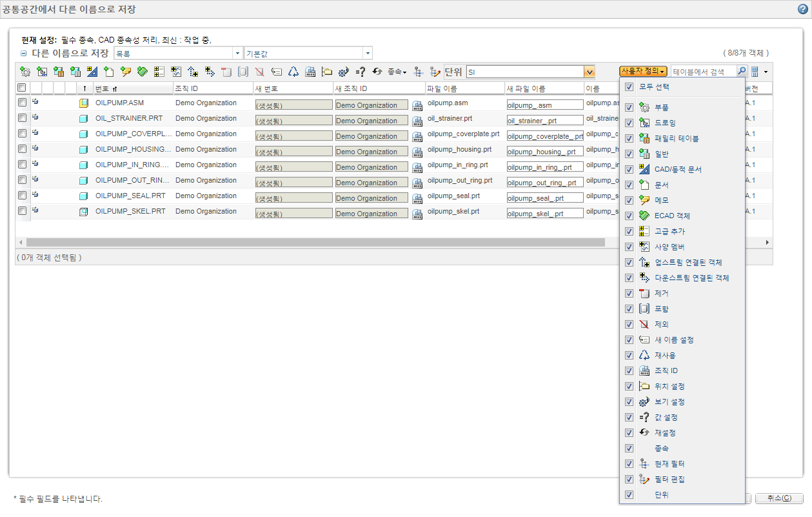Image resolution: width=812 pixels, height=517 pixels.
Task: Click the ECAD object toolbar icon
Action: [x=143, y=72]
